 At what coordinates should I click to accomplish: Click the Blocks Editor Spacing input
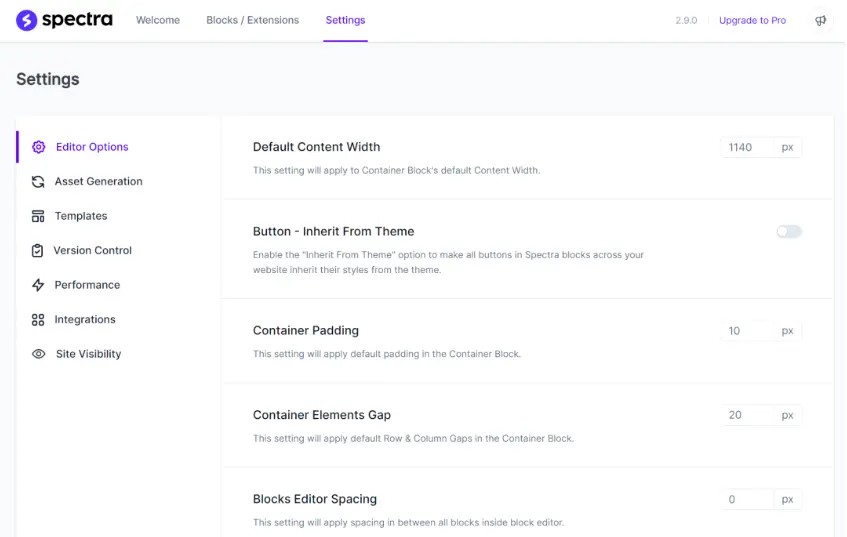tap(748, 499)
